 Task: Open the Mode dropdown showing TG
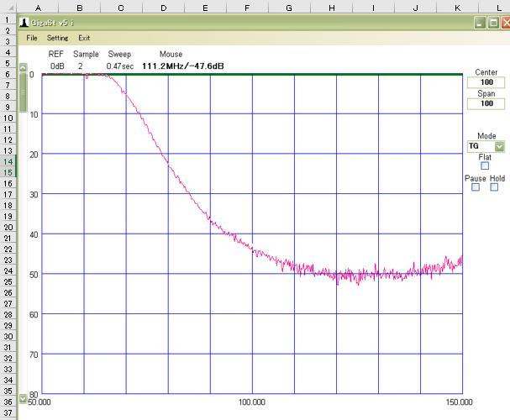click(x=499, y=146)
